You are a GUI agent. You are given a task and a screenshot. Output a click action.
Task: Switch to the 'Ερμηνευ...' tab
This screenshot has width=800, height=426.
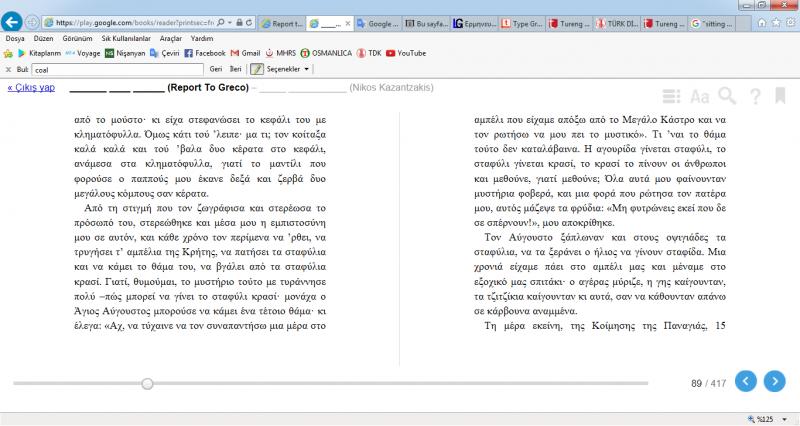(474, 23)
